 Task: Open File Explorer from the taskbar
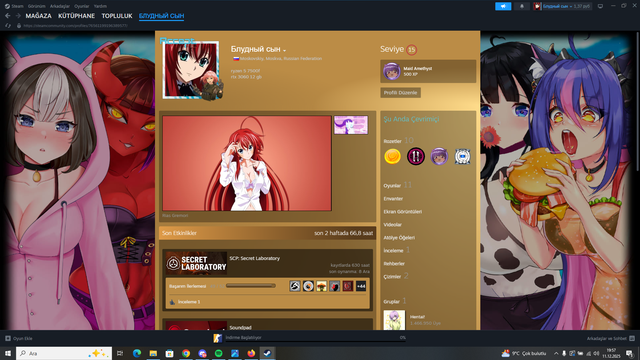(153, 353)
